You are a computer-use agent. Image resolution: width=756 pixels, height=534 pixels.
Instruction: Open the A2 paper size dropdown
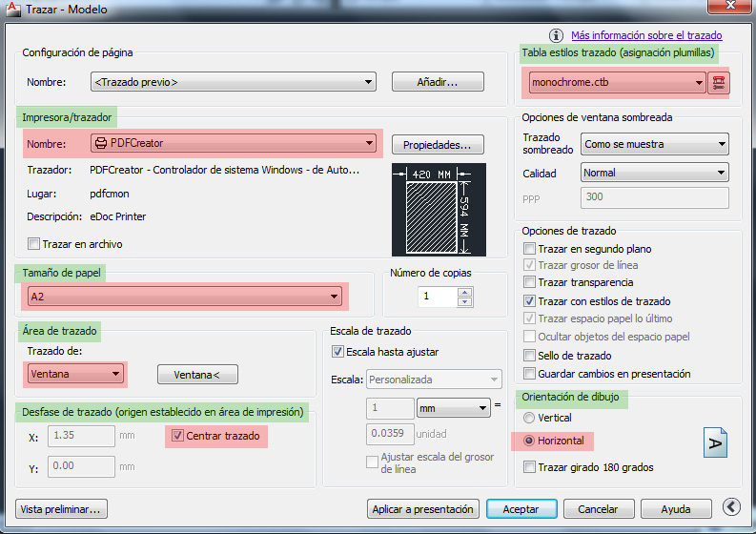pyautogui.click(x=185, y=297)
